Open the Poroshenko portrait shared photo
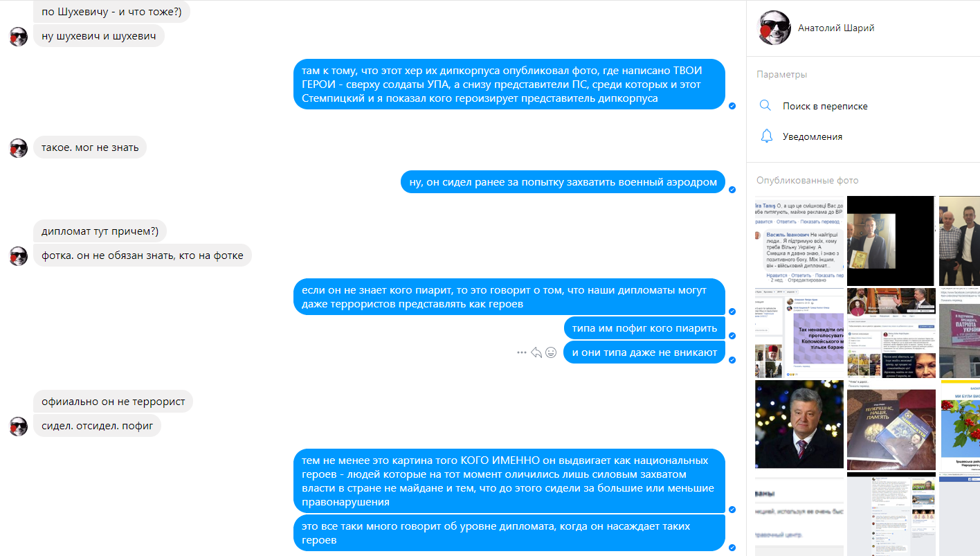980x556 pixels. pyautogui.click(x=799, y=424)
